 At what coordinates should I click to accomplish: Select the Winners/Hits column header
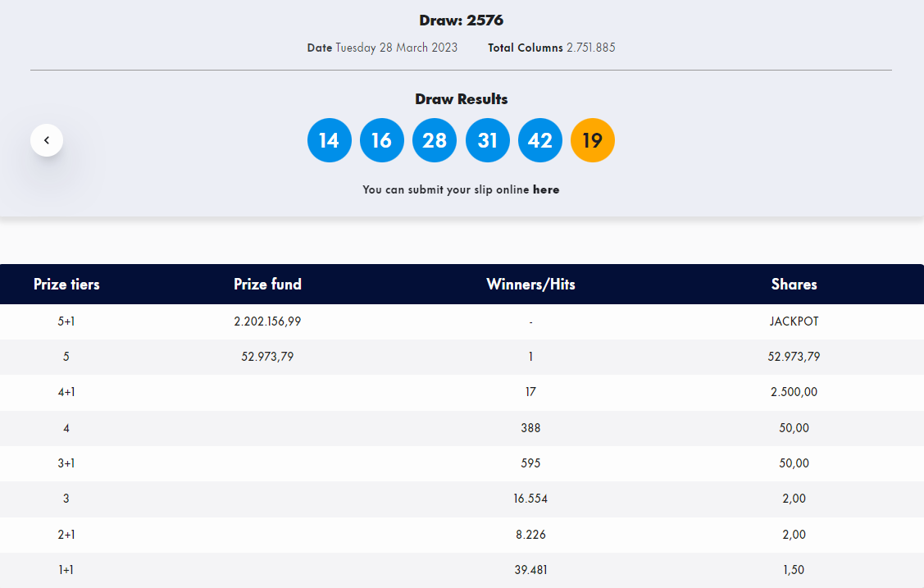[x=530, y=285]
